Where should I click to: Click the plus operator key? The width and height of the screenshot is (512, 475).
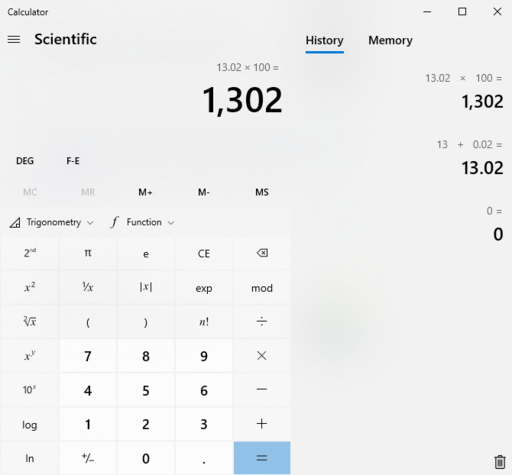[262, 424]
